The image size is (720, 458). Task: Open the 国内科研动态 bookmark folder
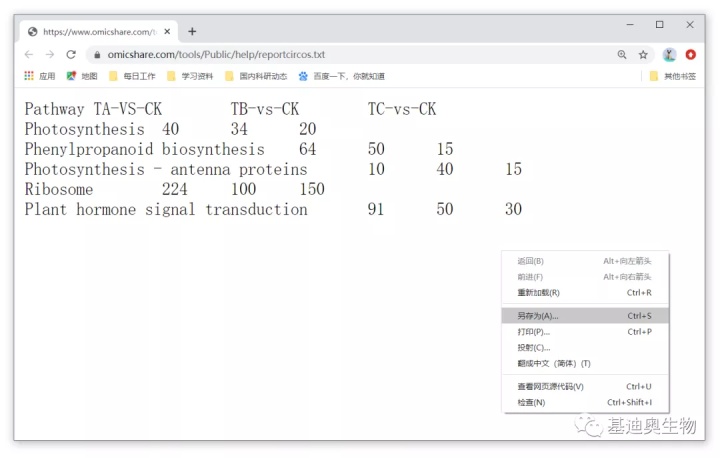click(x=256, y=76)
